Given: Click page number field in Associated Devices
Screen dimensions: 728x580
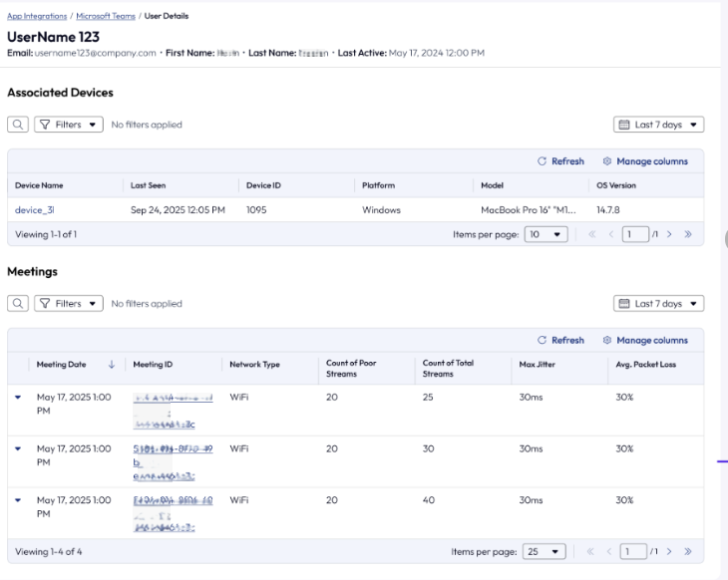Looking at the screenshot, I should (635, 234).
